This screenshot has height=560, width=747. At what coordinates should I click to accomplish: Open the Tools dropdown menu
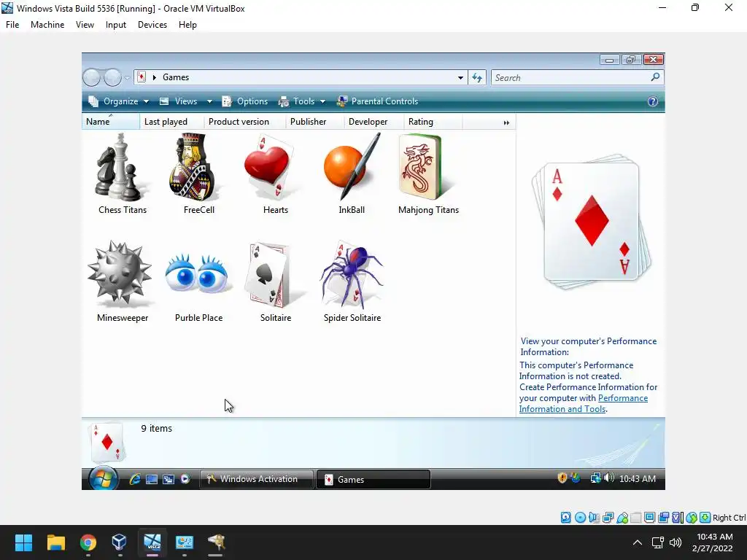point(302,101)
